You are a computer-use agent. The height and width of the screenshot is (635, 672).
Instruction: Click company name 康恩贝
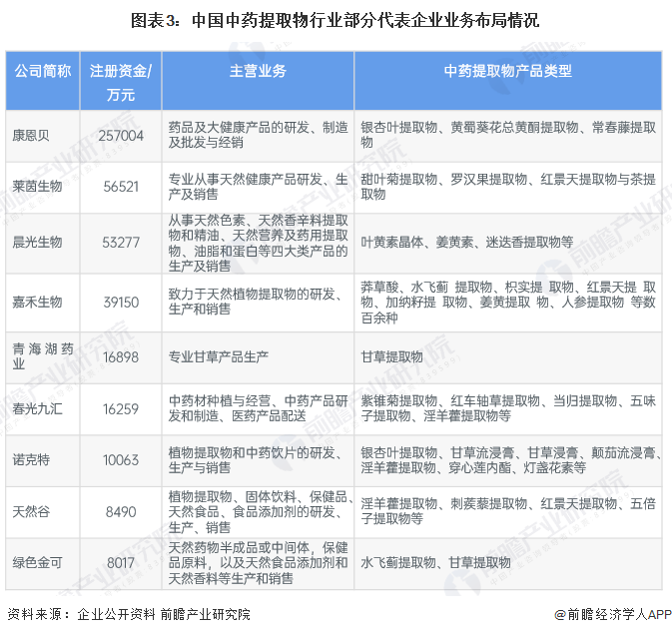pos(30,136)
